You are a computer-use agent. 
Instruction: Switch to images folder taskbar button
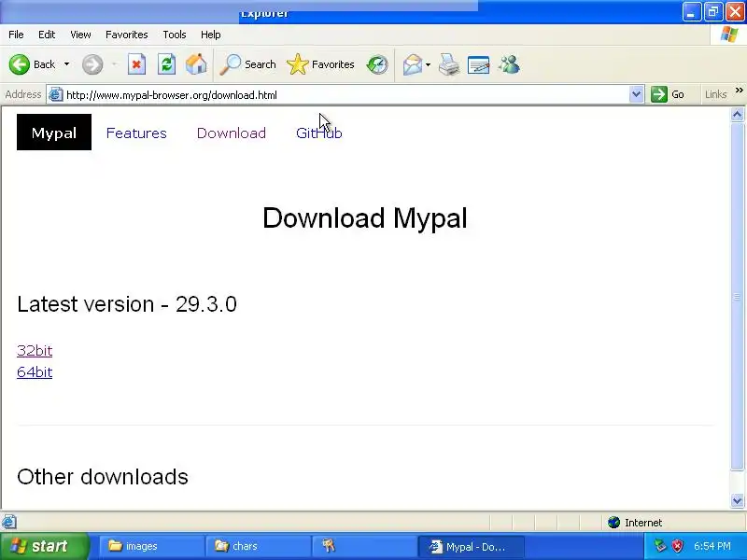click(x=151, y=546)
